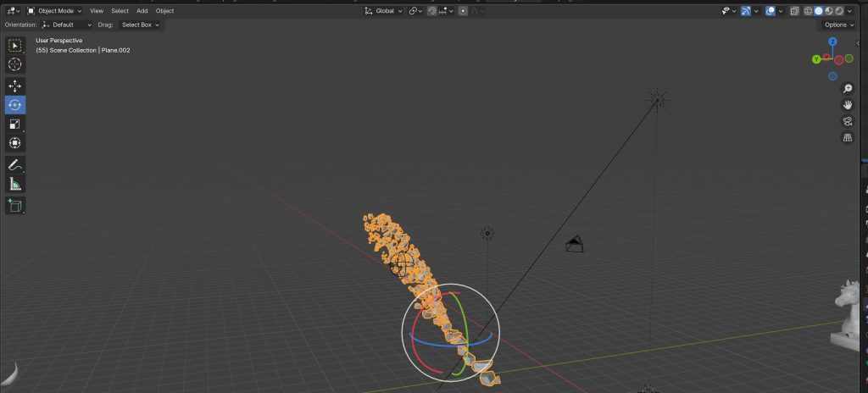Open the Object menu

(x=164, y=11)
